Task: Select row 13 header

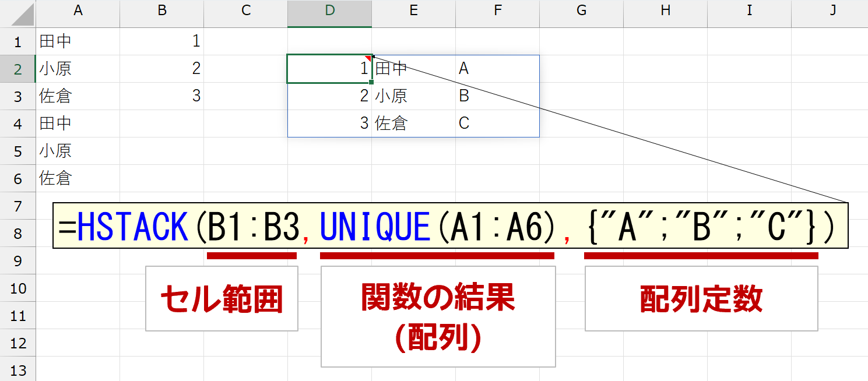Action: (17, 370)
